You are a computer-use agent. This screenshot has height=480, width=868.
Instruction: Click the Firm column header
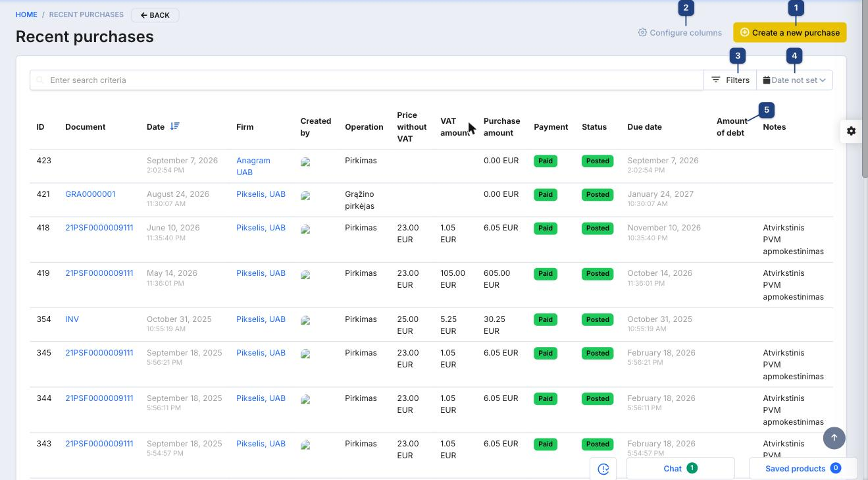click(x=245, y=127)
